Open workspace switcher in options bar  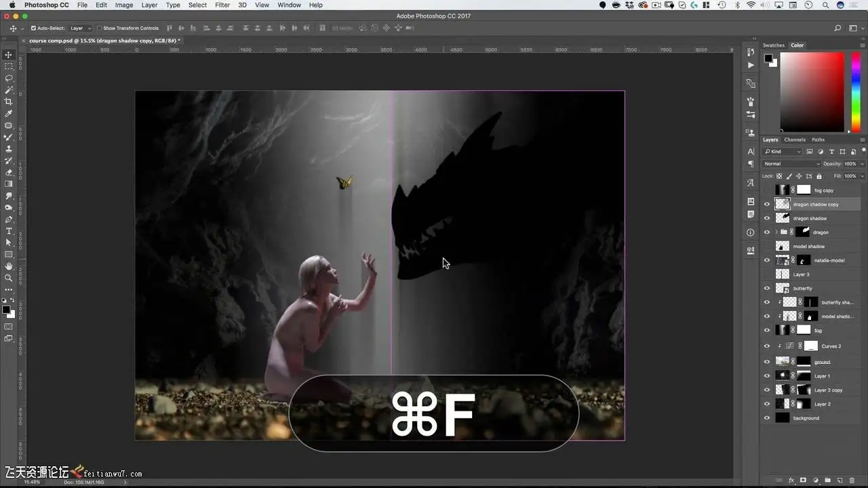point(854,28)
